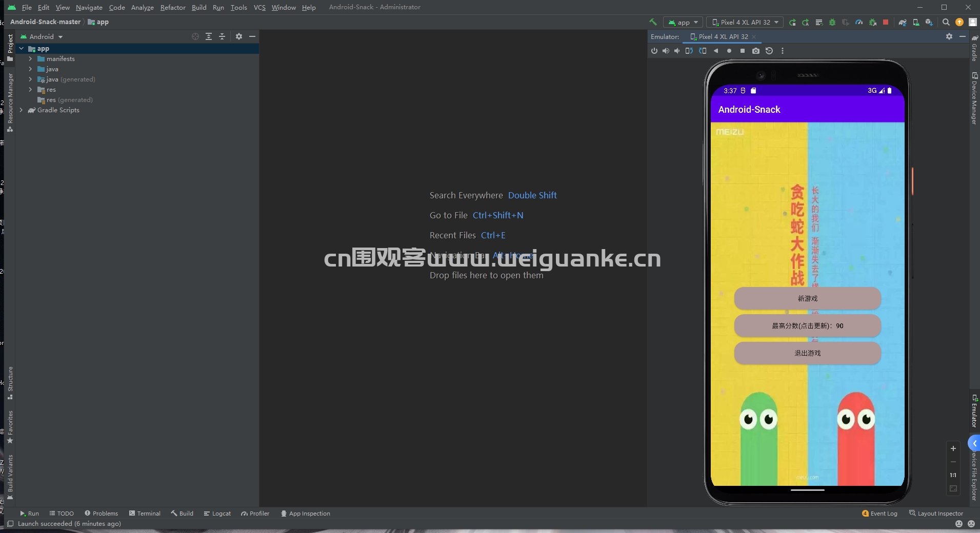This screenshot has height=533, width=980.
Task: Click the Rerun app icon
Action: tap(792, 22)
